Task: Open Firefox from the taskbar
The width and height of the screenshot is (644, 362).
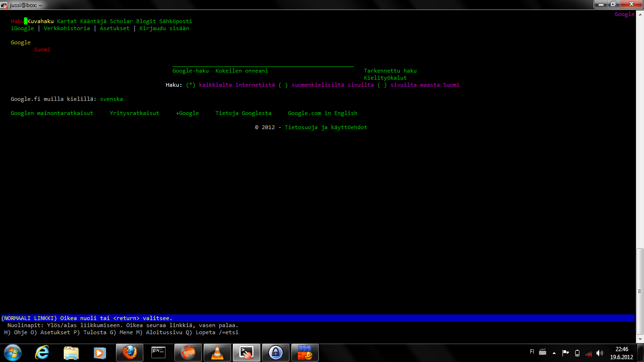Action: click(x=129, y=353)
